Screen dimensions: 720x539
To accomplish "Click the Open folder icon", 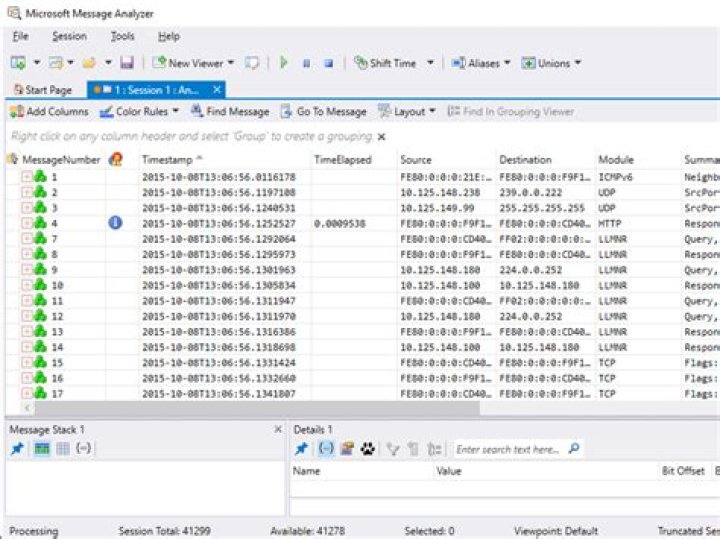I will coord(89,62).
